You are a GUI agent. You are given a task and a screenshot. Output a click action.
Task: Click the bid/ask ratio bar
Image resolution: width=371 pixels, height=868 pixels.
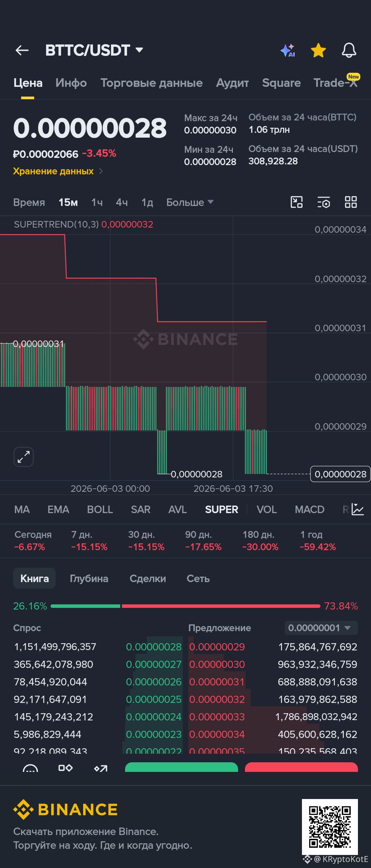point(185,606)
